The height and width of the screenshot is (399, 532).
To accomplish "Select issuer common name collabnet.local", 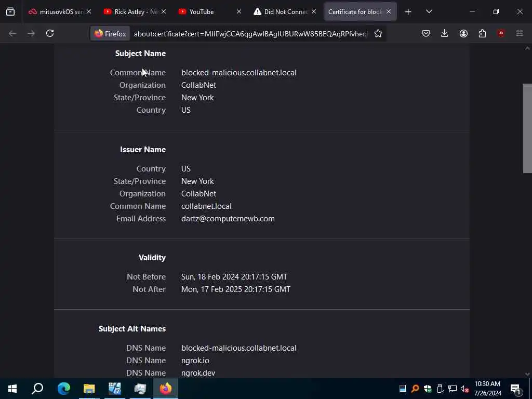I will click(x=206, y=206).
